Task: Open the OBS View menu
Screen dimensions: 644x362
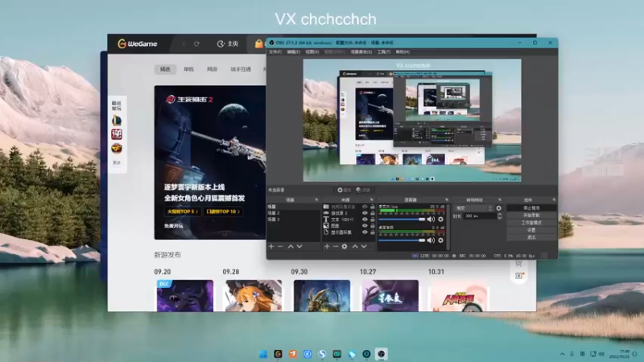Action: coord(312,52)
